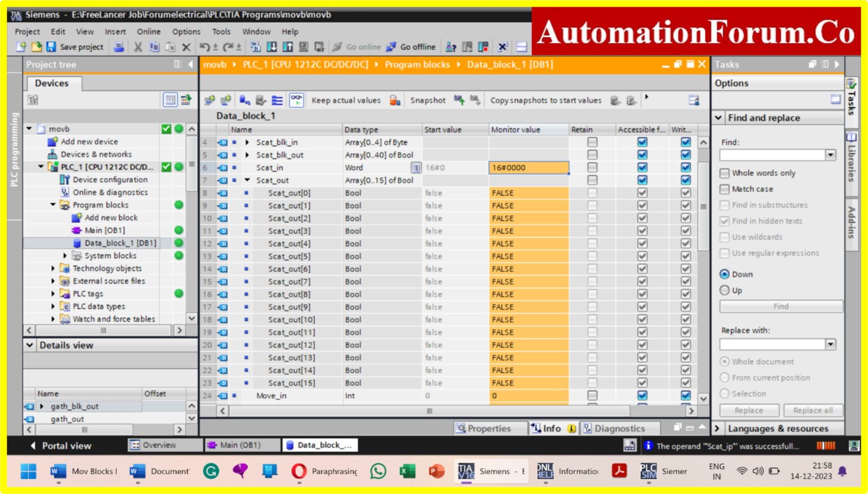Enable the Match case checkbox
Viewport: 868px width, 494px height.
click(725, 189)
